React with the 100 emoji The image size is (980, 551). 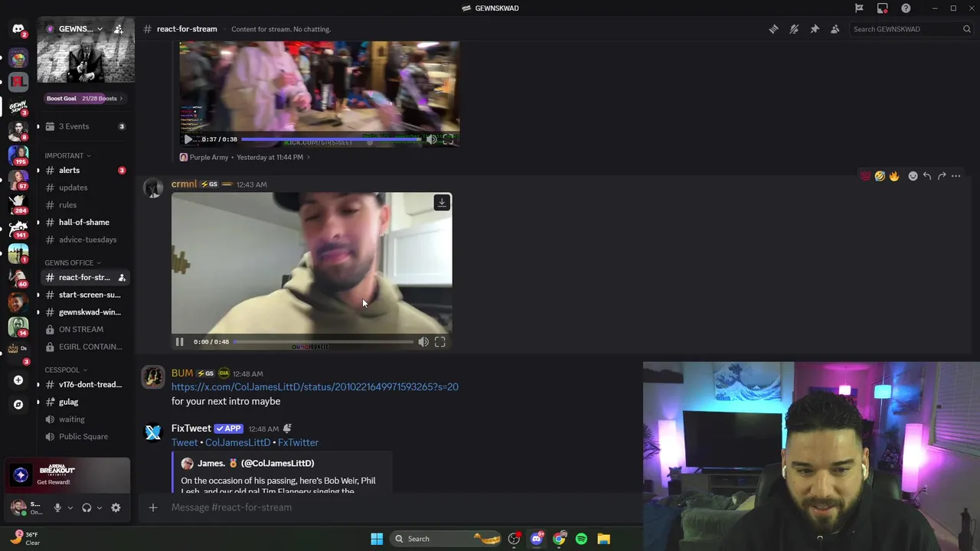coord(865,176)
